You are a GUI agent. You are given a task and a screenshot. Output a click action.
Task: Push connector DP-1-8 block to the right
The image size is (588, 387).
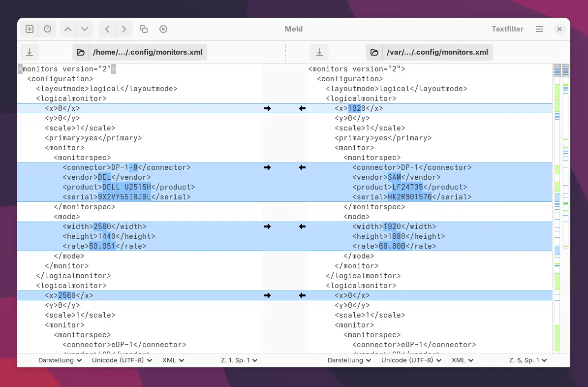[267, 167]
